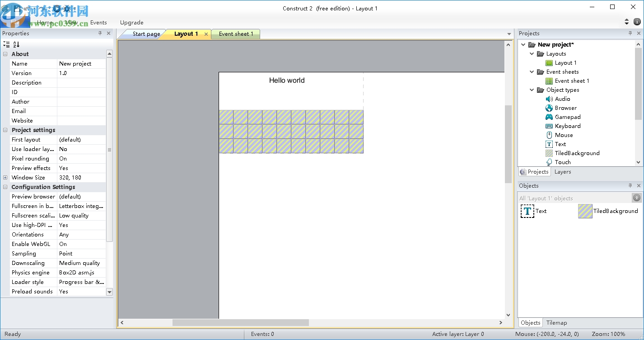644x340 pixels.
Task: Close the Properties panel
Action: coord(108,33)
